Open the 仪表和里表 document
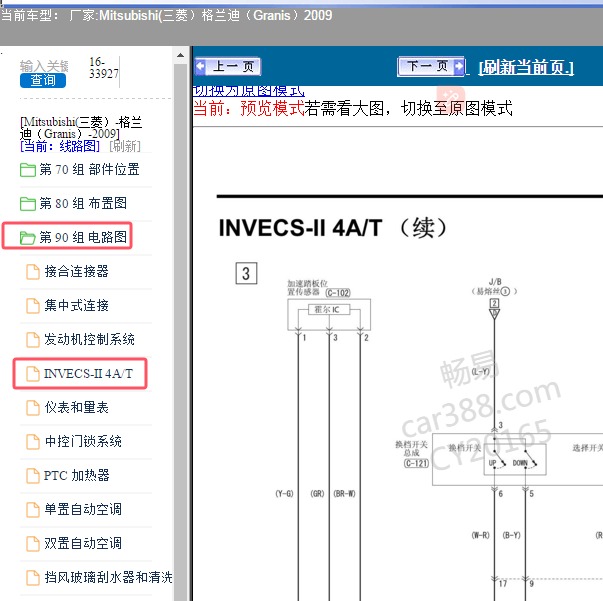Viewport: 603px width, 601px height. [x=76, y=407]
